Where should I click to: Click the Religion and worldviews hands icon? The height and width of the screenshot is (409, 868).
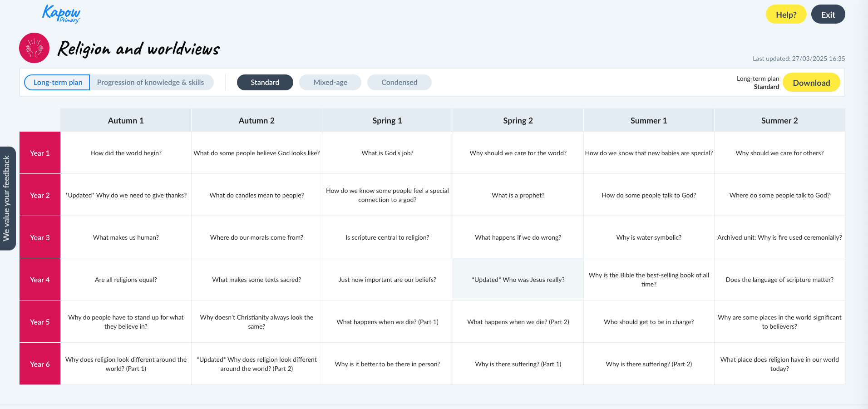coord(34,48)
